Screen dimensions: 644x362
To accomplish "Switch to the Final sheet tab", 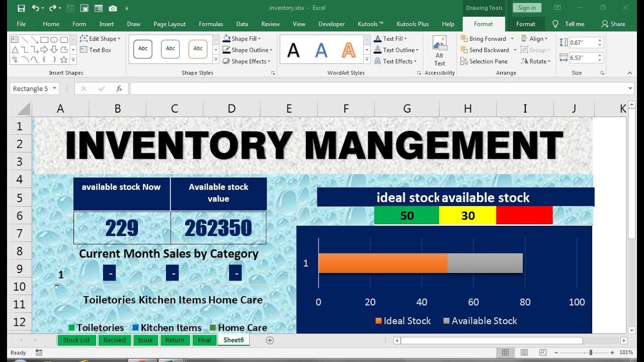I will coord(204,340).
